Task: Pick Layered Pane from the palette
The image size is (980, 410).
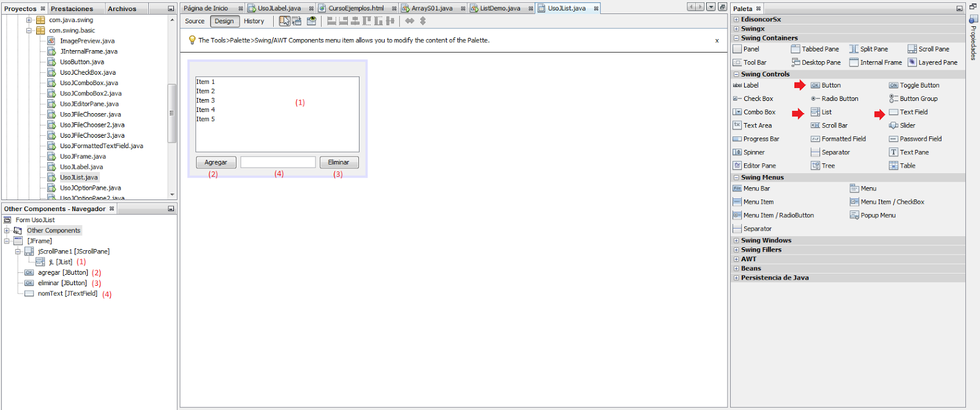Action: (x=932, y=62)
